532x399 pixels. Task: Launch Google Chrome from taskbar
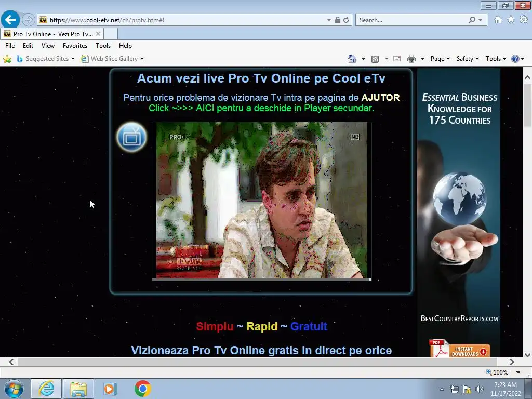coord(142,389)
